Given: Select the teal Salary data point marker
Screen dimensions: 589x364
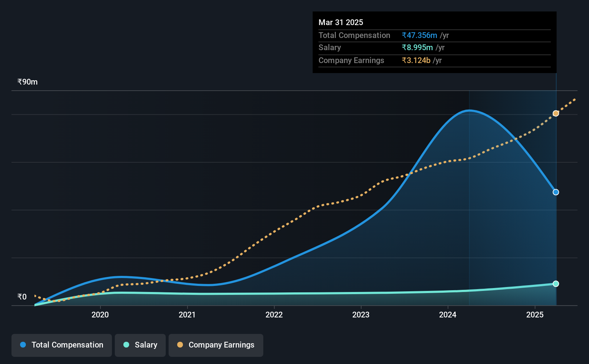Looking at the screenshot, I should click(x=556, y=284).
